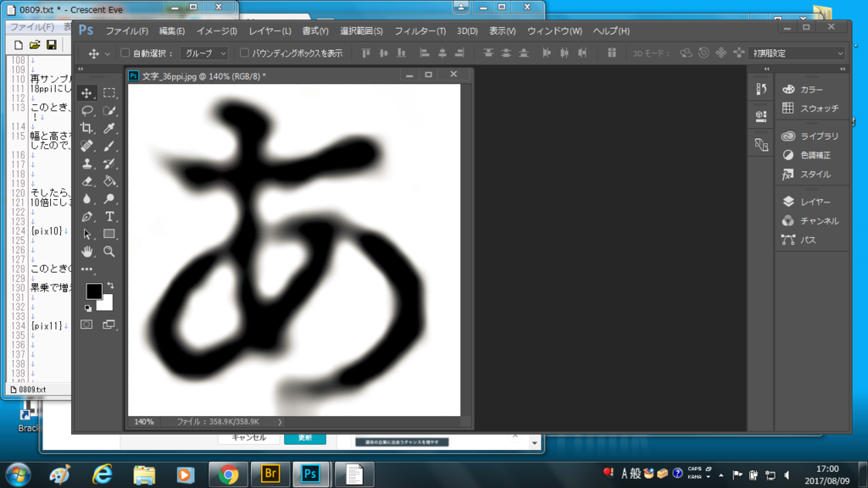Open the ファイル(F) menu in Photoshop
Image resolution: width=868 pixels, height=488 pixels.
point(127,31)
